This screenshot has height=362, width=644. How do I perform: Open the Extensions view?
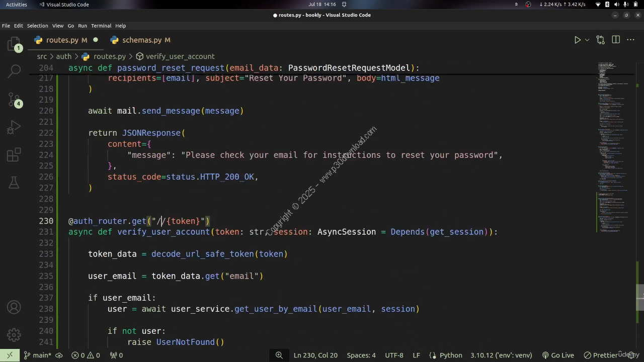[x=14, y=155]
